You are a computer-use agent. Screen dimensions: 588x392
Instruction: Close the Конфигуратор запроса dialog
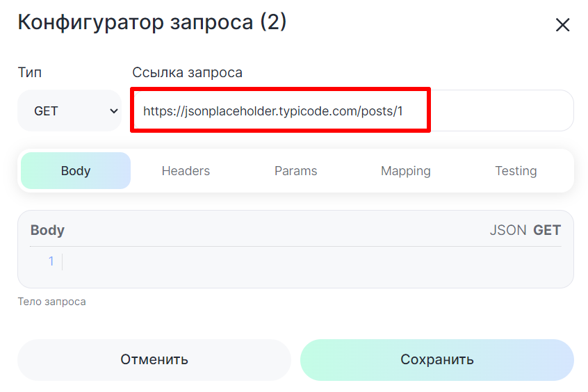562,25
